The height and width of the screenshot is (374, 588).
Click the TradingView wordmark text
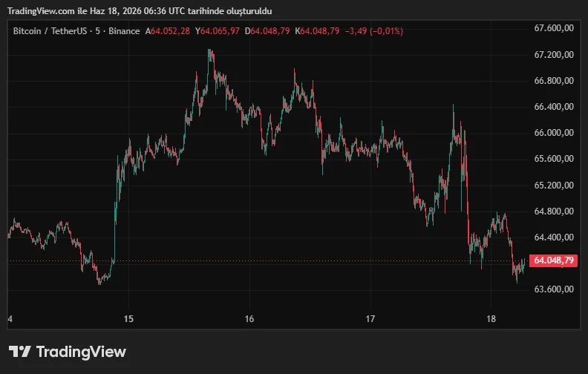[x=81, y=352]
